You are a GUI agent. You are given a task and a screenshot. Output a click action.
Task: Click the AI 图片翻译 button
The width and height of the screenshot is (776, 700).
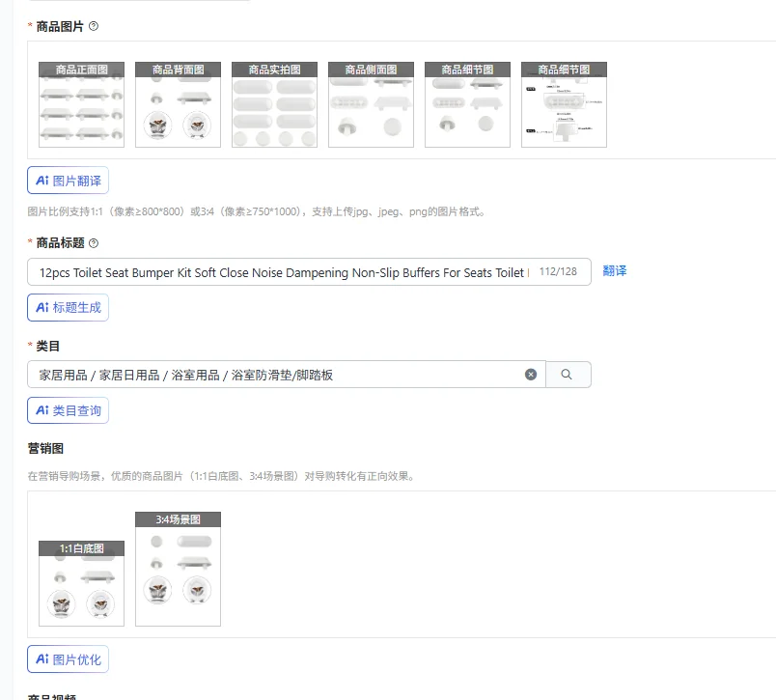coord(68,181)
